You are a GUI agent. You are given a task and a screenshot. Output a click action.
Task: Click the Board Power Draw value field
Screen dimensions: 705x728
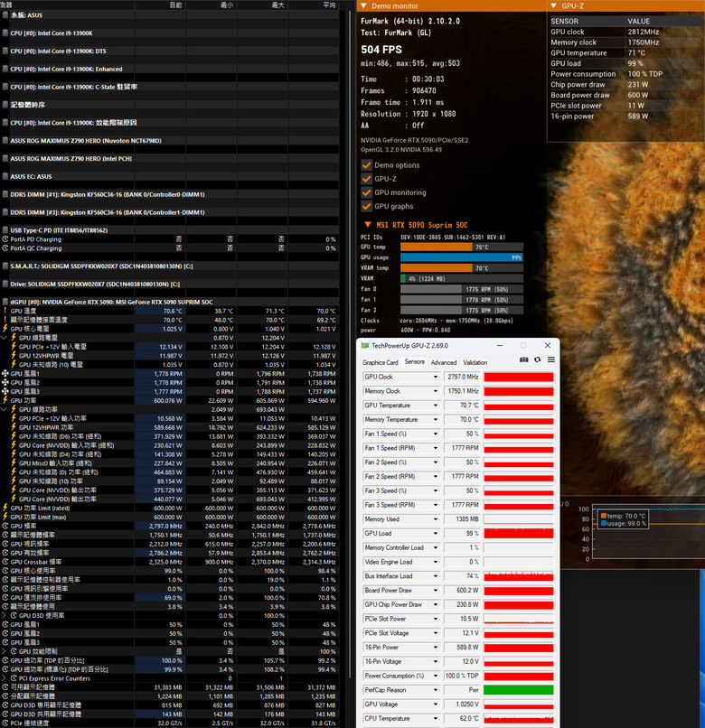[x=463, y=591]
